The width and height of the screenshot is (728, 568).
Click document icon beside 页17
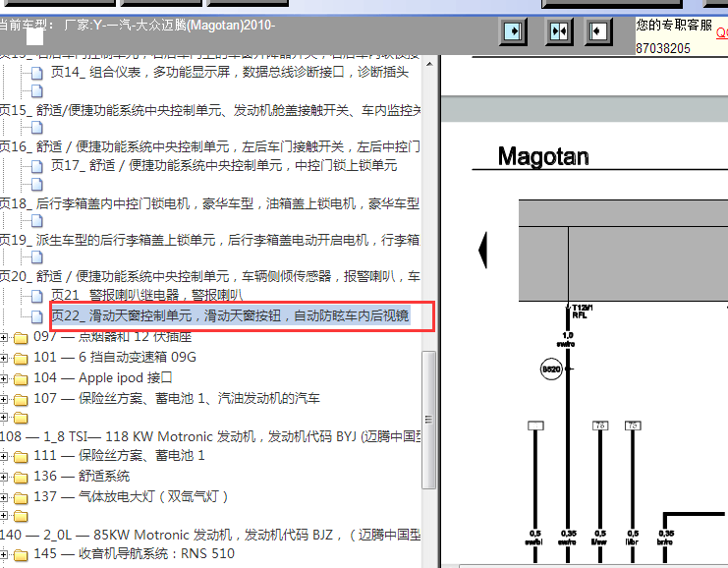click(x=37, y=166)
